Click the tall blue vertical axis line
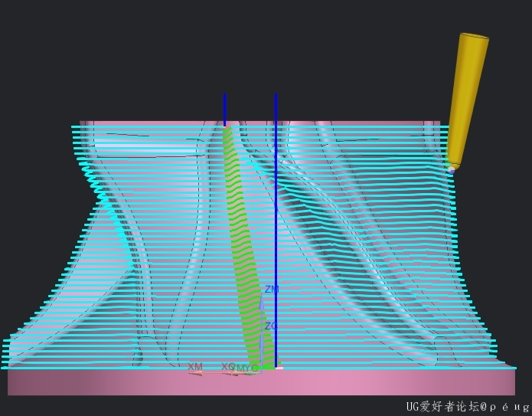 click(276, 231)
